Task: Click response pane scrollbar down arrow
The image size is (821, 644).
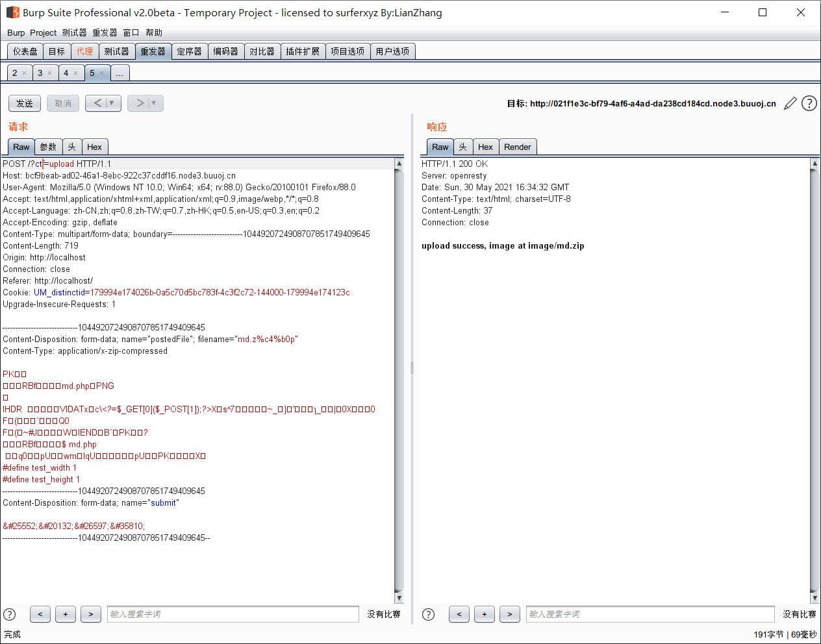Action: [x=815, y=598]
